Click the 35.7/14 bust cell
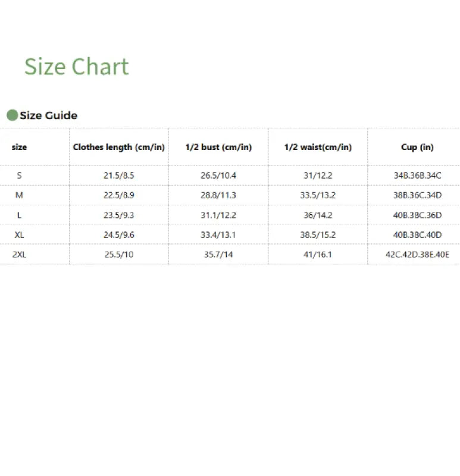460x476 pixels. (x=218, y=254)
